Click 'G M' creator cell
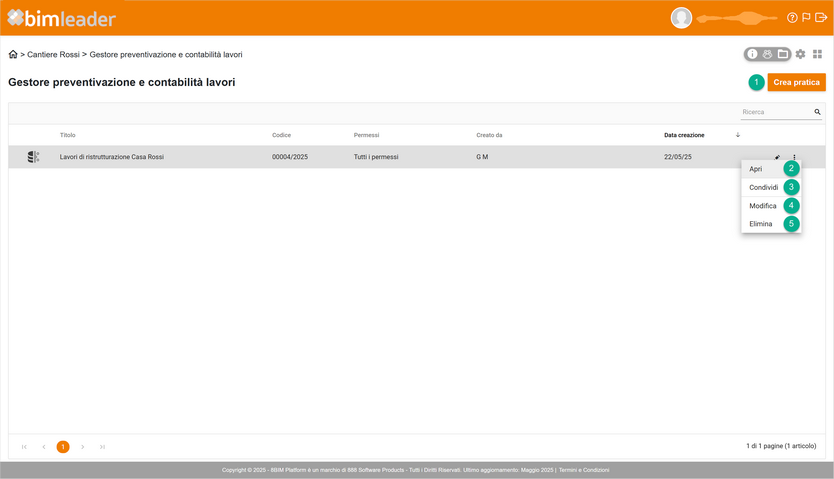This screenshot has height=479, width=834. 482,157
